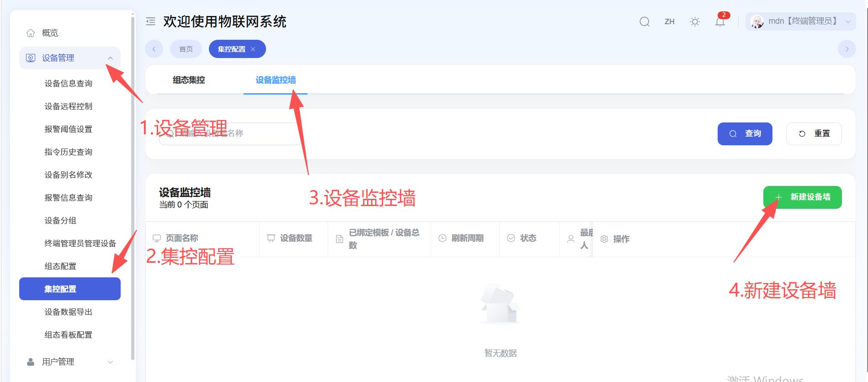This screenshot has height=382, width=868.
Task: Collapse the sidebar with the menu fold icon
Action: coord(150,21)
